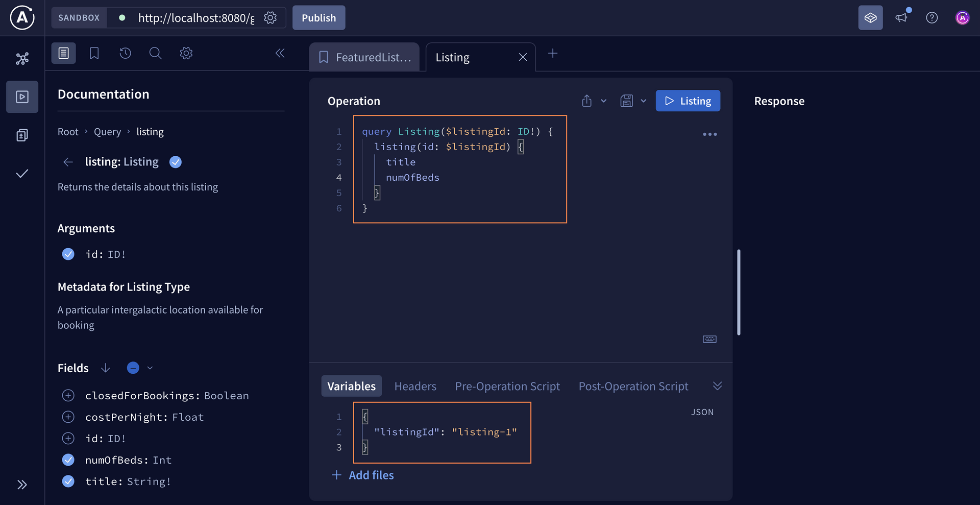
Task: Collapse the Documentation panel with double chevron
Action: point(280,53)
